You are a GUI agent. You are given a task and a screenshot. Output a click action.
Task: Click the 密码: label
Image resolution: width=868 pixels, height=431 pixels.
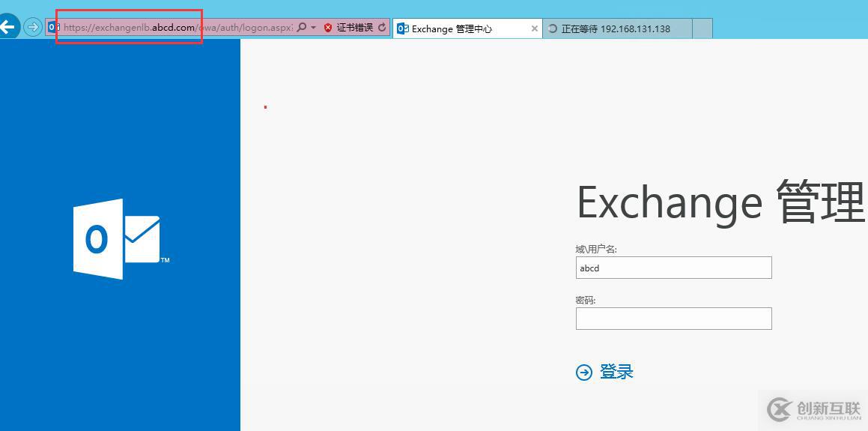(x=586, y=301)
